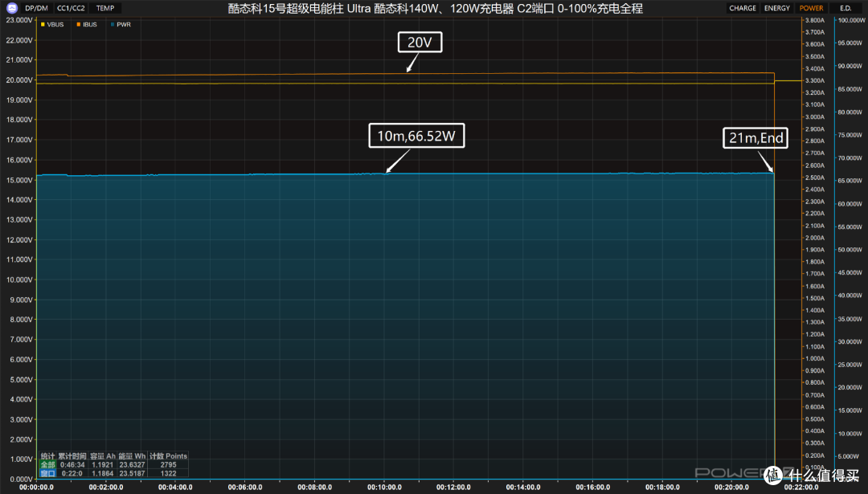
Task: Click power axis label 5.000W
Action: pyautogui.click(x=849, y=456)
